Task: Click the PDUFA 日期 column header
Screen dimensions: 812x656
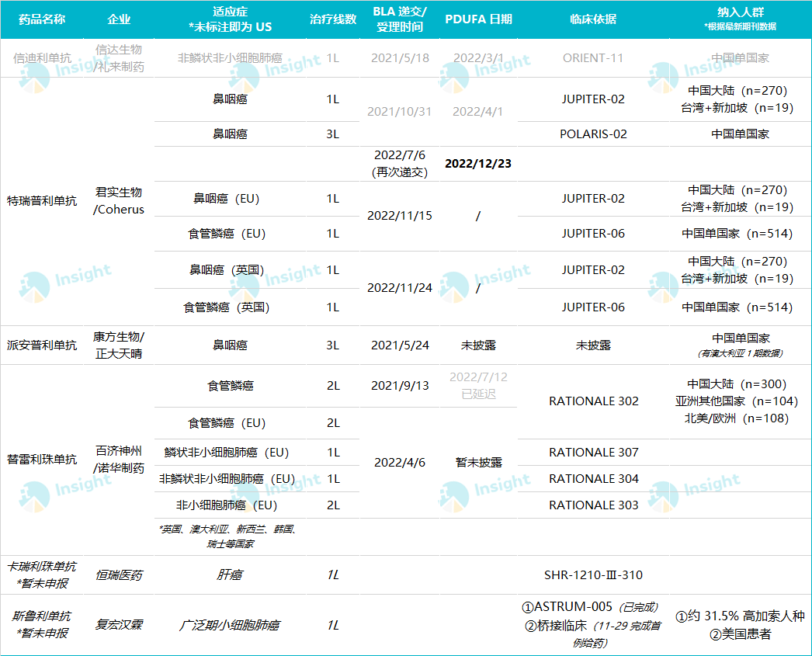Action: click(x=478, y=19)
